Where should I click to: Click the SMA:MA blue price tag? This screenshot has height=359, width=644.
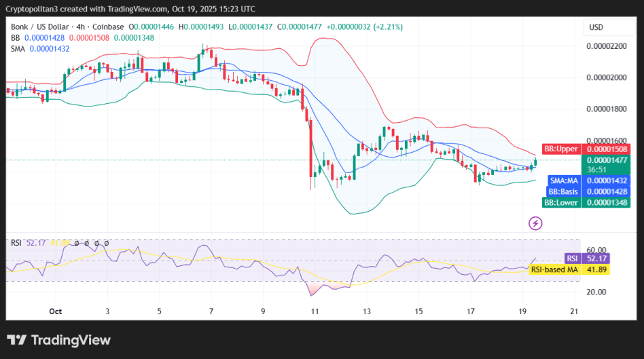pyautogui.click(x=563, y=181)
